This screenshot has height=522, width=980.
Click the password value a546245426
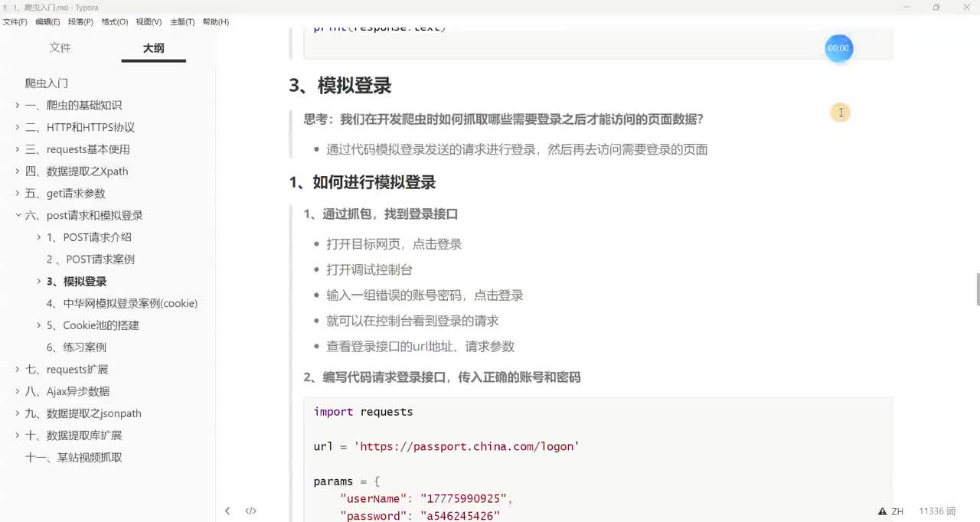tap(459, 516)
